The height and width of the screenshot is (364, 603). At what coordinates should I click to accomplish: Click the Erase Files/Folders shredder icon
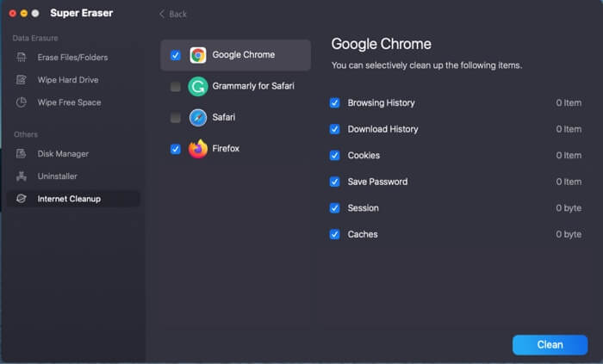(x=22, y=57)
